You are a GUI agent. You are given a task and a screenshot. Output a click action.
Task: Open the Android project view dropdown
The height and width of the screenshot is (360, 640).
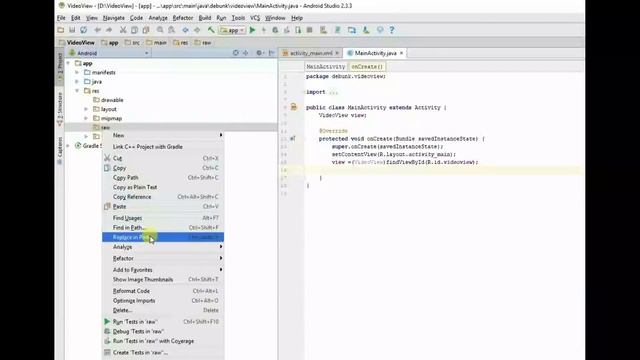pyautogui.click(x=109, y=53)
